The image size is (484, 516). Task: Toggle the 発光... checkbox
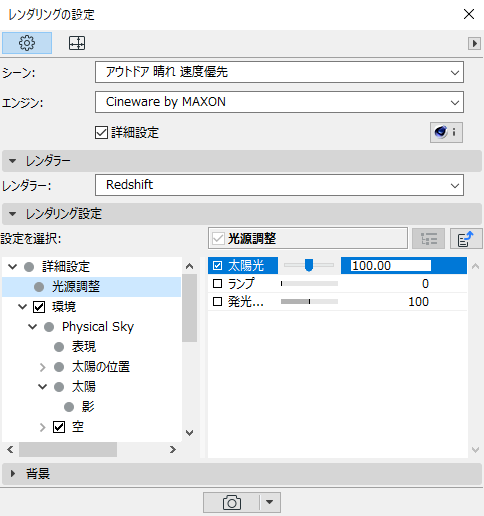point(217,302)
